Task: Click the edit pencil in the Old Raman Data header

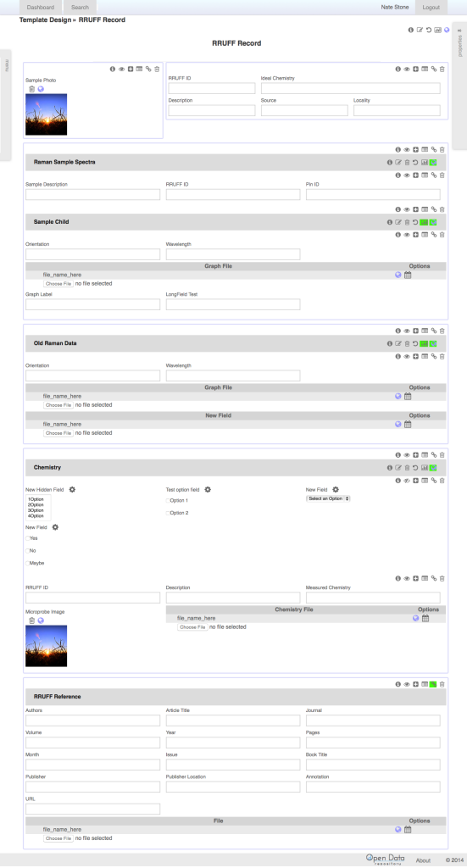Action: coord(398,344)
